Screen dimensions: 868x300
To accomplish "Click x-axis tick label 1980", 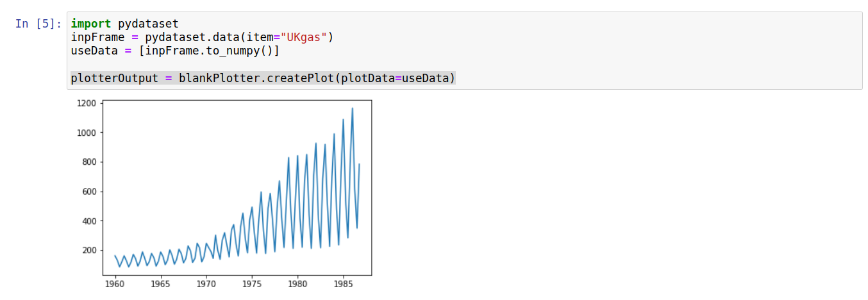I will 297,283.
